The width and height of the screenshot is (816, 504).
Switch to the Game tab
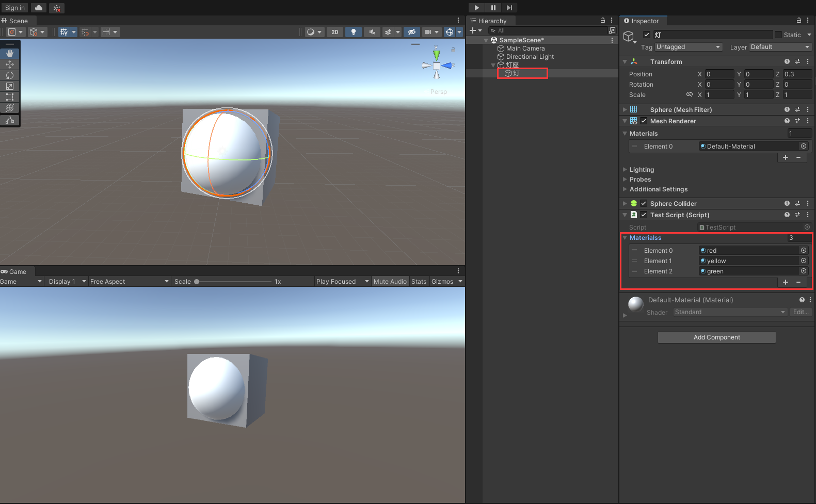tap(17, 272)
